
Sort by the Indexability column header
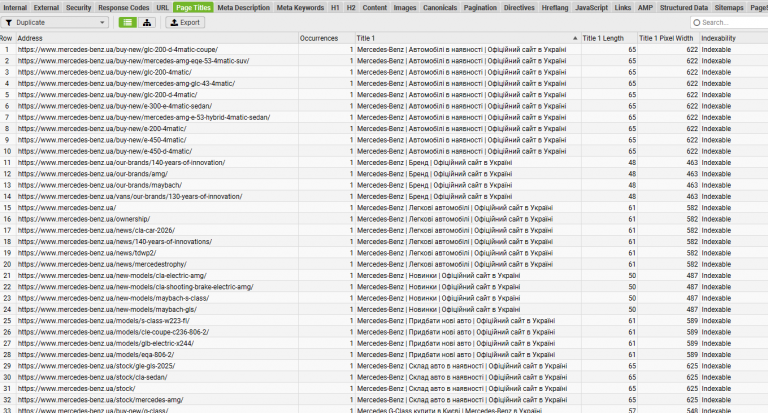tap(733, 38)
